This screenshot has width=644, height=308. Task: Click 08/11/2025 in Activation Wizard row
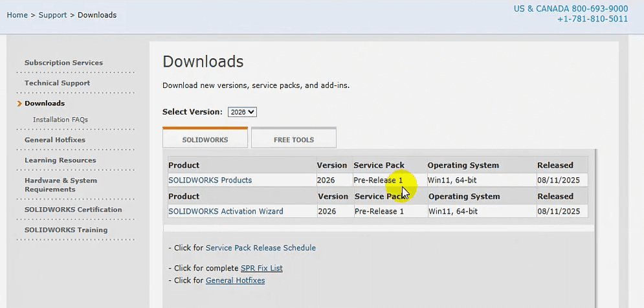tap(559, 211)
